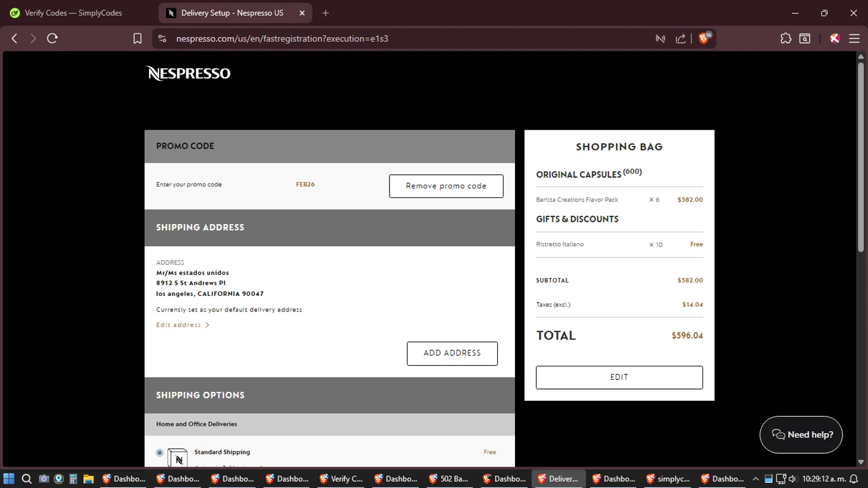Open the notifications bell in system tray
The width and height of the screenshot is (868, 488).
click(854, 479)
